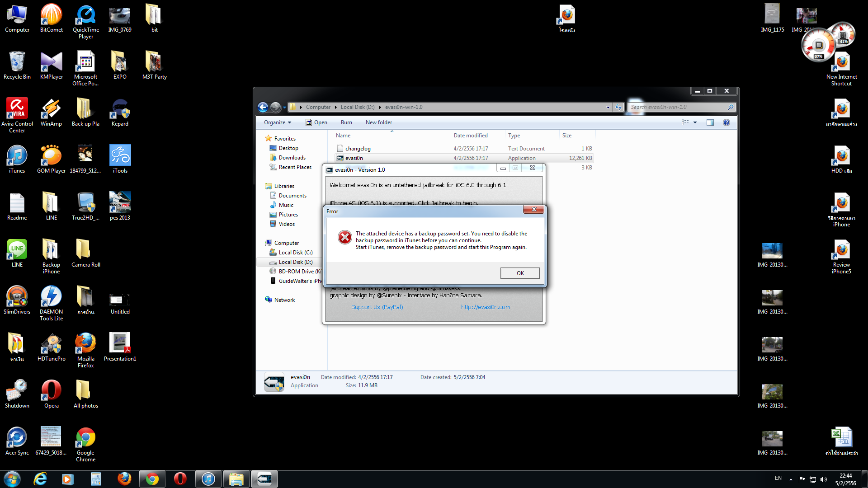Image resolution: width=868 pixels, height=488 pixels.
Task: Click the evasi0n taskbar button
Action: (x=264, y=479)
